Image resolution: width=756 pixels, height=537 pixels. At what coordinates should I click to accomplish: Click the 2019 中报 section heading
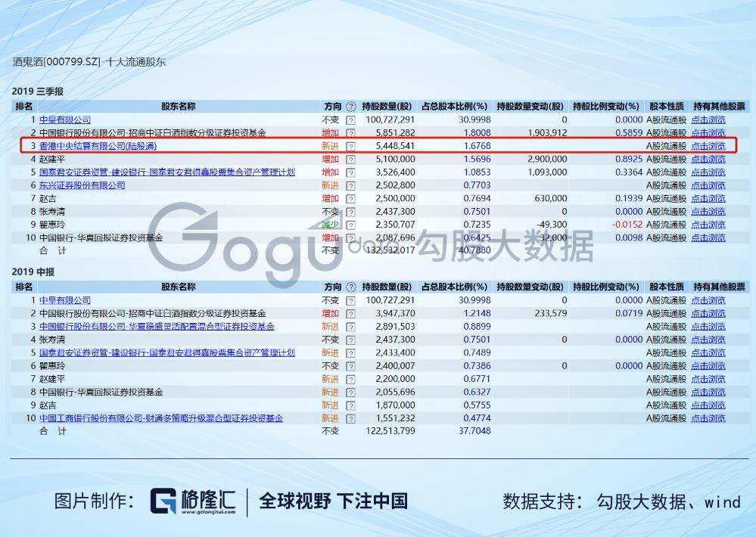pos(33,272)
